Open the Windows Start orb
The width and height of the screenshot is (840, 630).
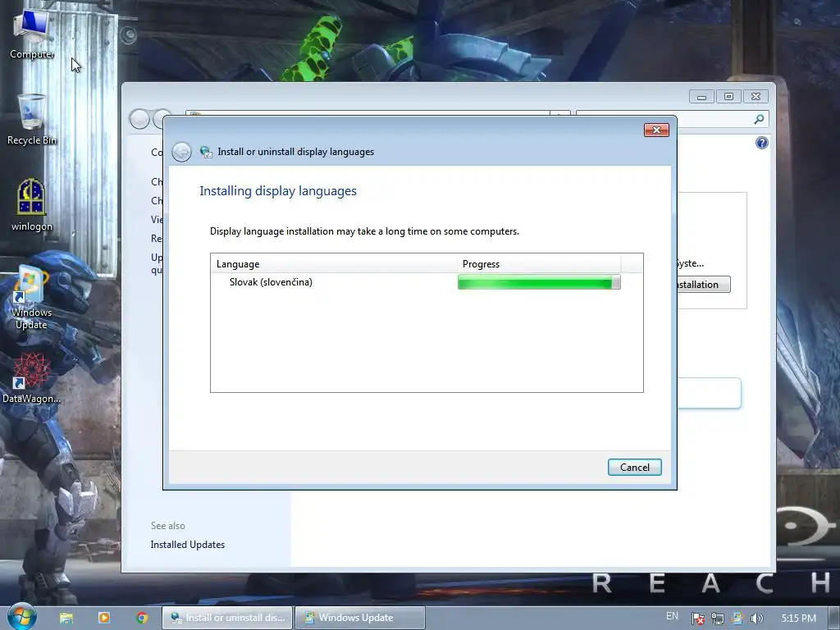tap(21, 616)
